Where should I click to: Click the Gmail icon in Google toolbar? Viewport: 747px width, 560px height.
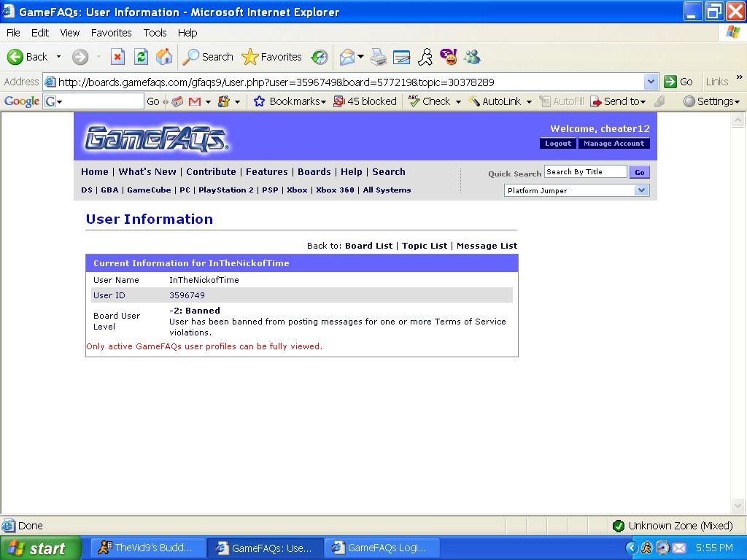pyautogui.click(x=195, y=101)
